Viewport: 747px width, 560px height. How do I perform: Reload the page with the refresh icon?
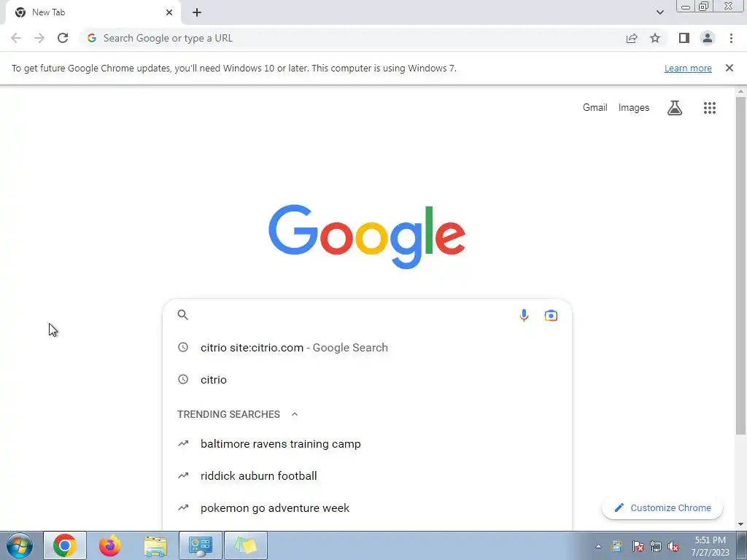(63, 38)
